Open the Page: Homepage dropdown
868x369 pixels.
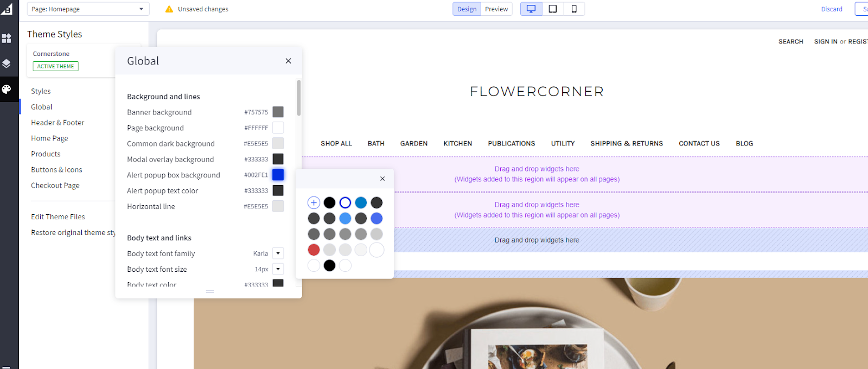coord(88,9)
